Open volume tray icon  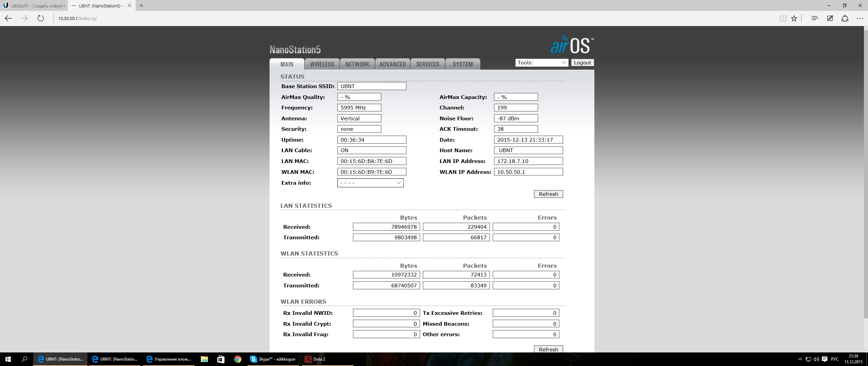click(816, 359)
